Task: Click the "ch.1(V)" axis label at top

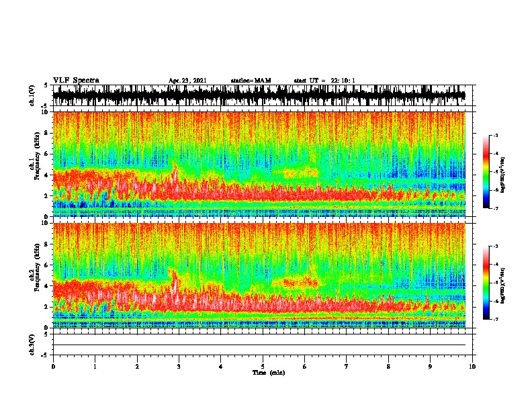Action: pyautogui.click(x=32, y=95)
